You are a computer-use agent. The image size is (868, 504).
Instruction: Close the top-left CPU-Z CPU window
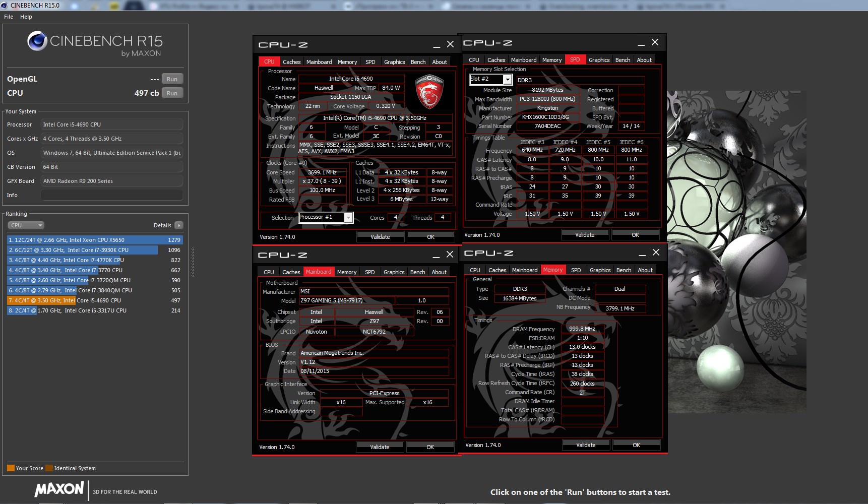[x=450, y=44]
